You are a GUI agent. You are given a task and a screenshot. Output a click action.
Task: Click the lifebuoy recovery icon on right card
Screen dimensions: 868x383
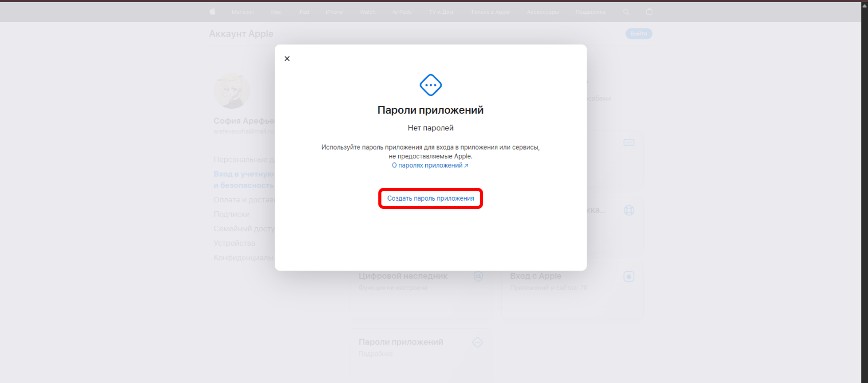pyautogui.click(x=629, y=210)
